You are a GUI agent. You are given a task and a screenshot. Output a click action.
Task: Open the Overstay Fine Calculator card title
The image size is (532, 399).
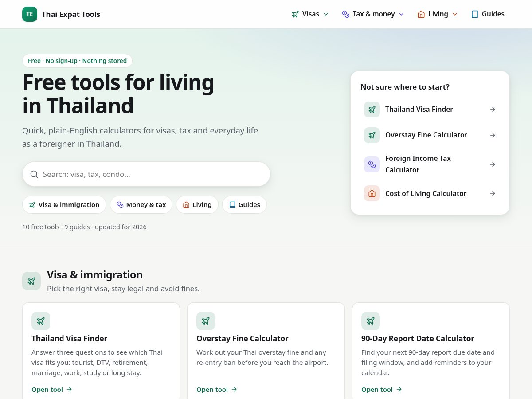[x=243, y=339]
